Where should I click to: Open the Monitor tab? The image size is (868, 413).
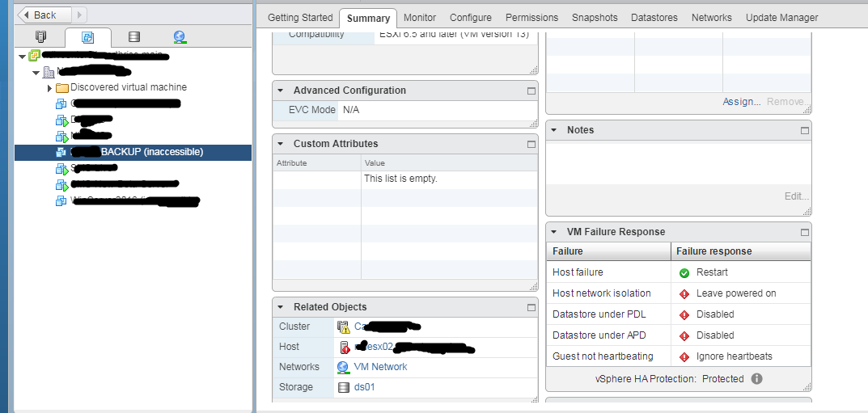[420, 18]
